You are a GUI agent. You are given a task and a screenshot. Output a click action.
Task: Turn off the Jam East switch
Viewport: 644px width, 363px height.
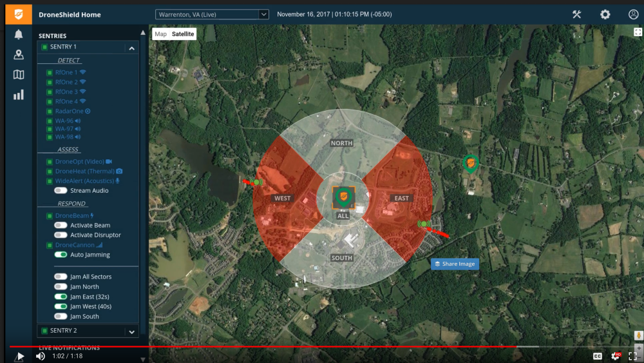pyautogui.click(x=61, y=297)
